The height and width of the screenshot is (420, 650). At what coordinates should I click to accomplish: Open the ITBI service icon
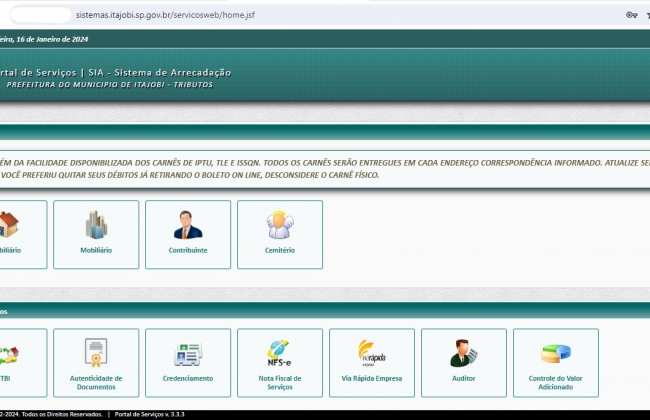(x=8, y=354)
